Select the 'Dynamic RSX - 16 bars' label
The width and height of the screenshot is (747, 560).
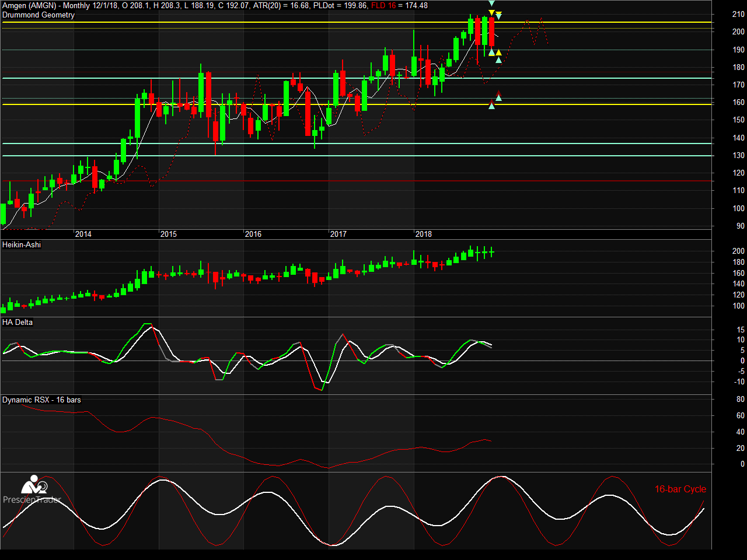(41, 400)
